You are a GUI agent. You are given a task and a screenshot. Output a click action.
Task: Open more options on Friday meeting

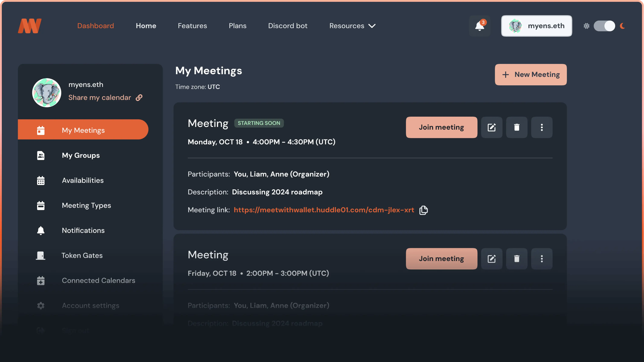click(x=542, y=259)
